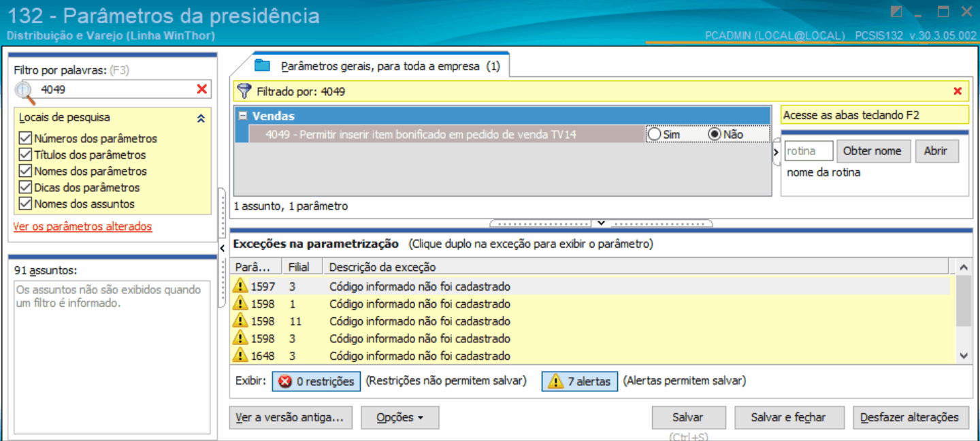The image size is (980, 441).
Task: Expand the rotina side panel arrow
Action: click(777, 152)
